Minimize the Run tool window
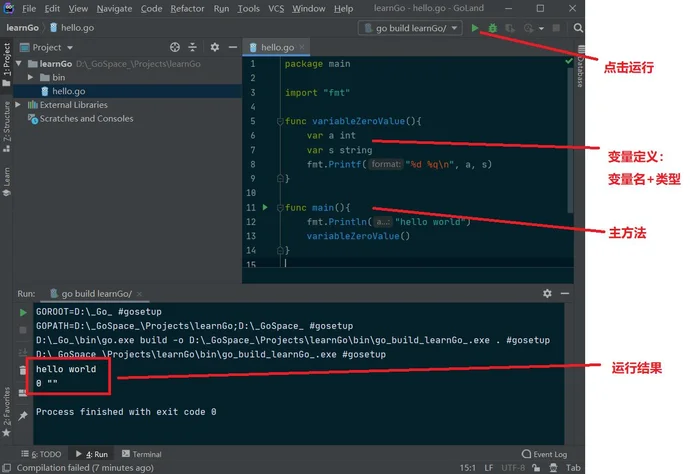The width and height of the screenshot is (700, 474). point(565,293)
